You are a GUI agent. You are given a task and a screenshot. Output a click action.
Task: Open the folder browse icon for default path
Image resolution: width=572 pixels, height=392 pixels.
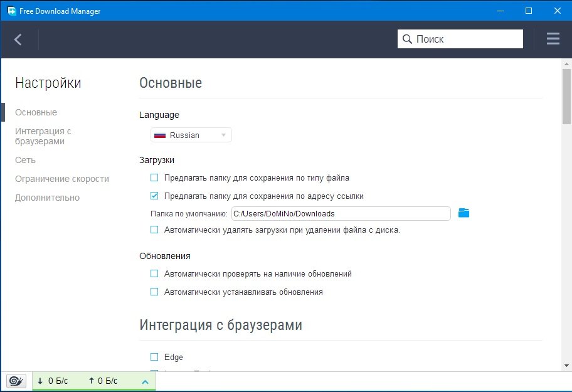[463, 213]
